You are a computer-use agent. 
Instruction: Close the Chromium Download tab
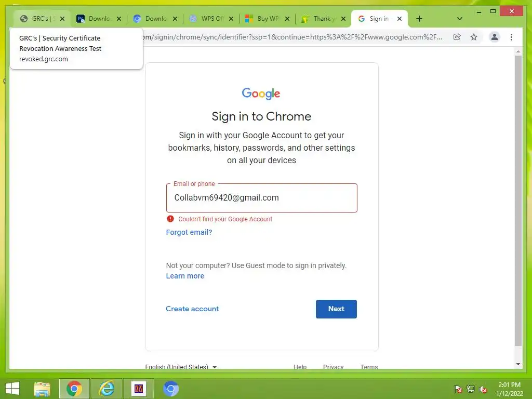coord(175,19)
